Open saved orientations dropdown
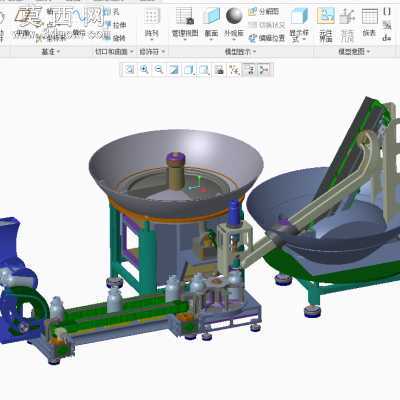The width and height of the screenshot is (400, 400). tap(204, 70)
